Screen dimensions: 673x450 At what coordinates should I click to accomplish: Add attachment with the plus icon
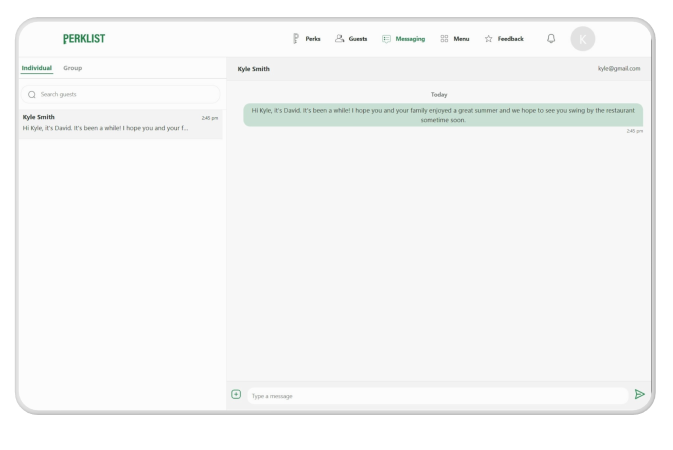tap(236, 395)
